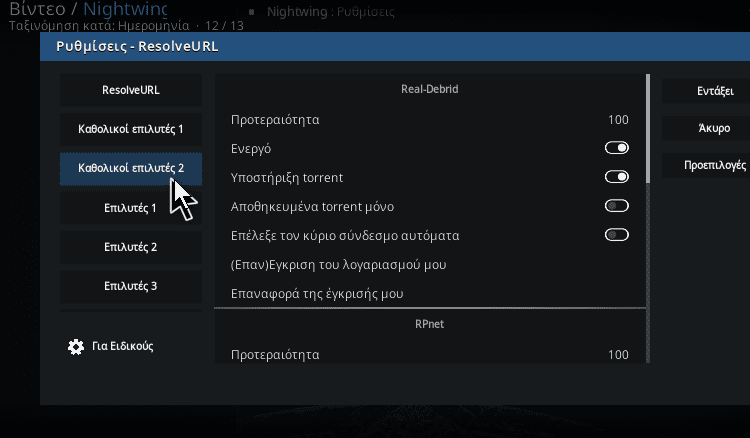Select Καθολικοί επιλυτές 2 category
The image size is (750, 438).
(131, 168)
